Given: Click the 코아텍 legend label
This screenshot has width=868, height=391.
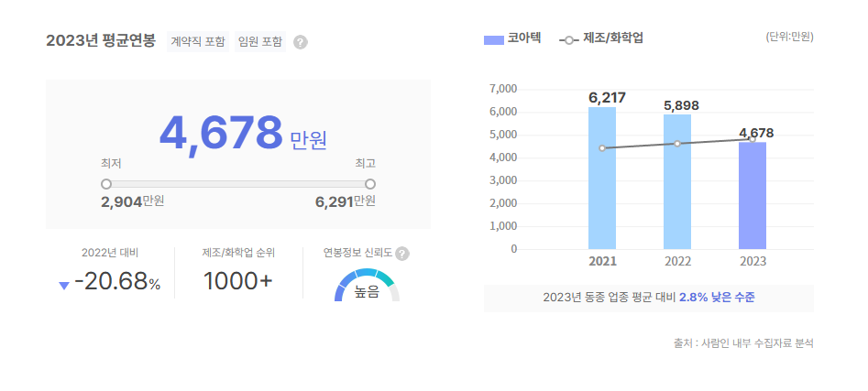Looking at the screenshot, I should point(524,39).
